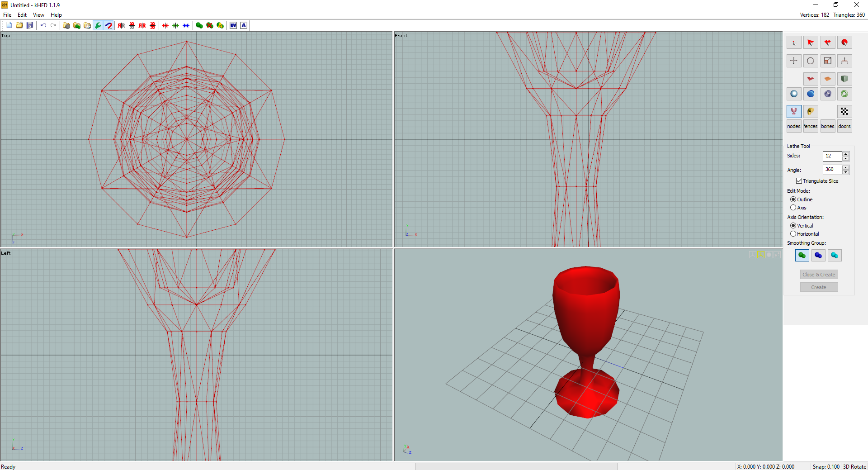This screenshot has width=868, height=470.
Task: Choose the Torus primitive tool
Action: tap(844, 94)
